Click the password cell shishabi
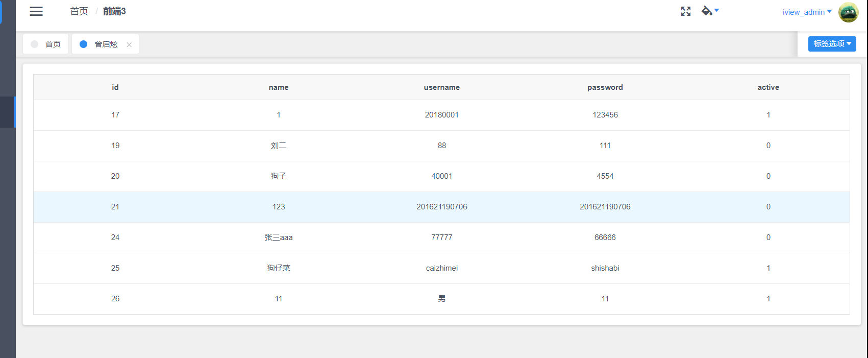868x358 pixels. [x=605, y=268]
